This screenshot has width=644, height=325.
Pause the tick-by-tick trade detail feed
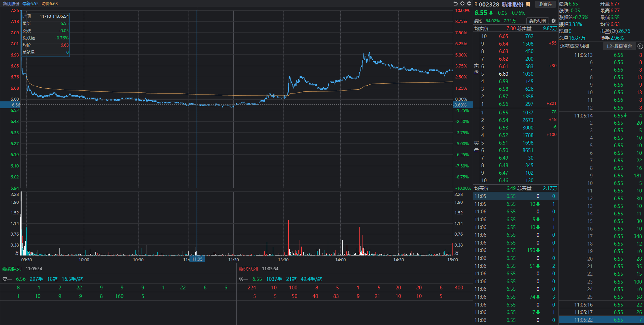pos(640,46)
